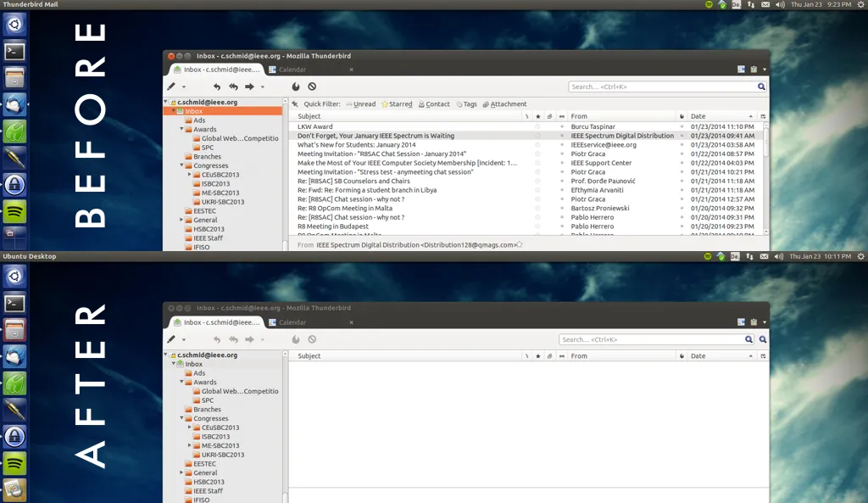This screenshot has width=868, height=503.
Task: Click Delete circle-slash icon in BEFORE window toolbar
Action: click(312, 87)
